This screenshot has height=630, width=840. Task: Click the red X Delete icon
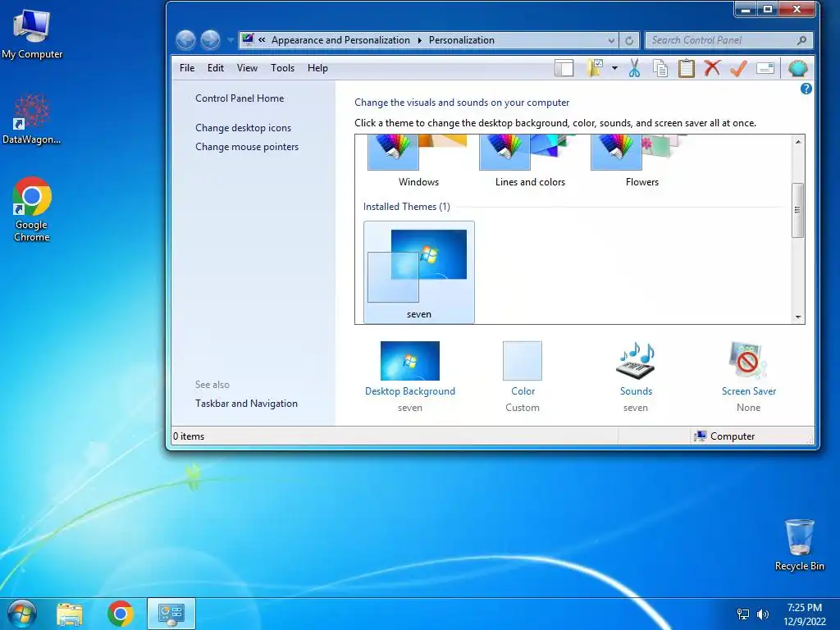(713, 68)
